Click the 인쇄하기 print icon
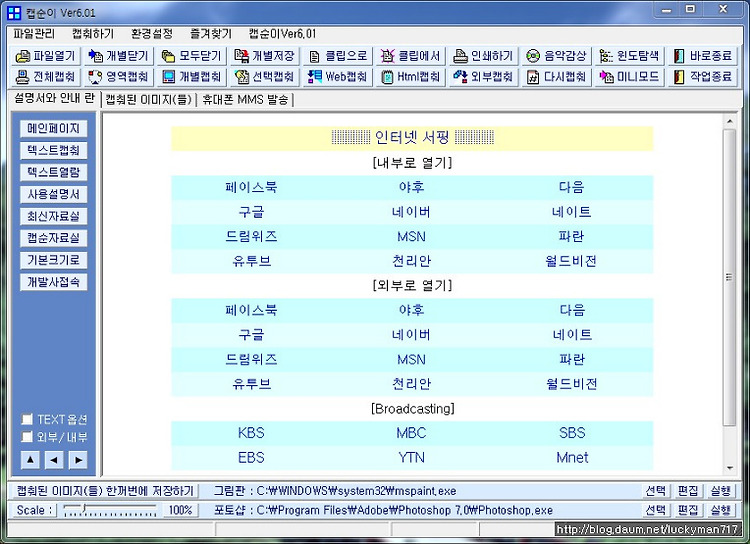Viewport: 750px width, 544px height. 460,56
